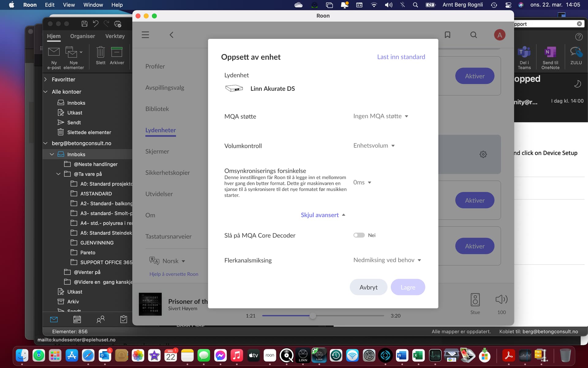This screenshot has height=368, width=588.
Task: Open the View menu in menu bar
Action: (69, 5)
